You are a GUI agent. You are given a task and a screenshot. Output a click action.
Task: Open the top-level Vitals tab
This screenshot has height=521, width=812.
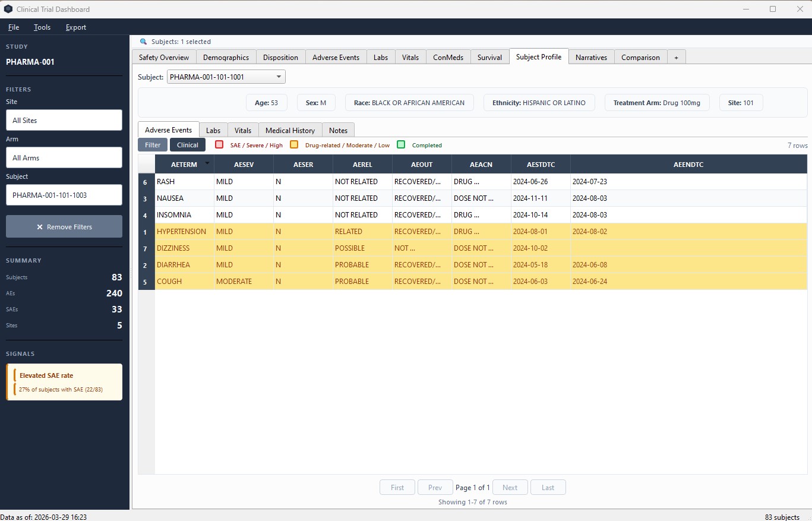click(410, 57)
